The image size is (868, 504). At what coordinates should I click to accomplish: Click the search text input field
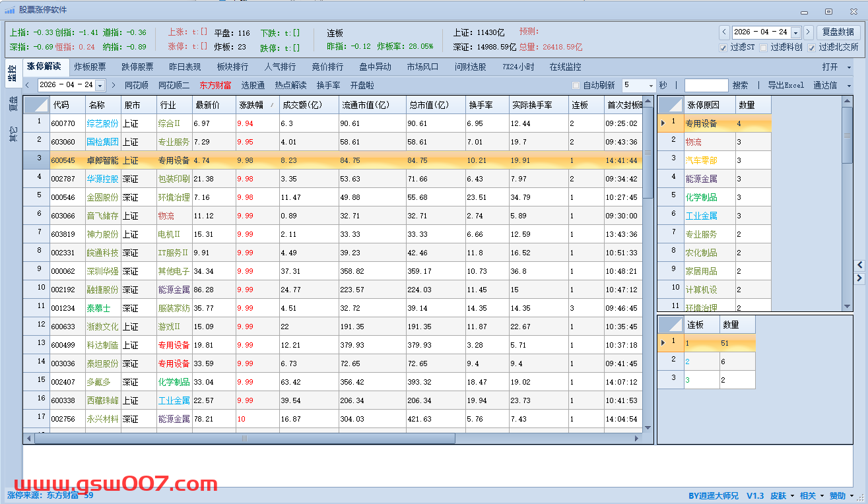706,85
